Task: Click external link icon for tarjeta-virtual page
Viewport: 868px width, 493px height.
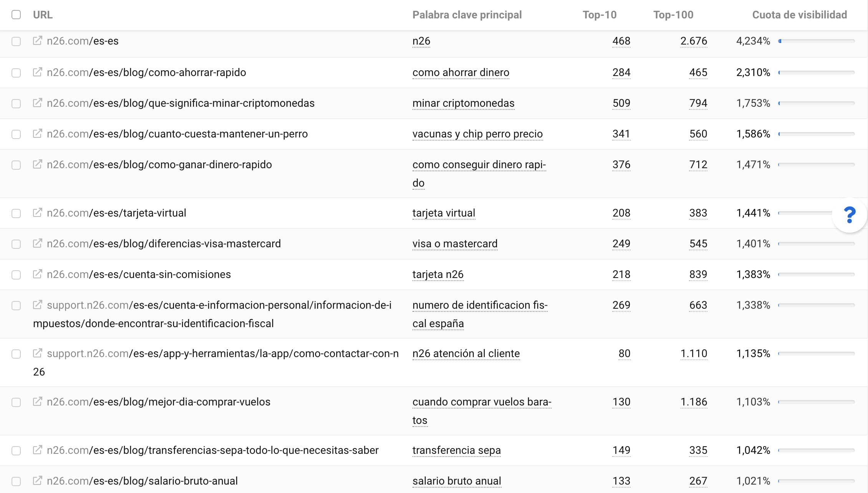Action: coord(37,213)
